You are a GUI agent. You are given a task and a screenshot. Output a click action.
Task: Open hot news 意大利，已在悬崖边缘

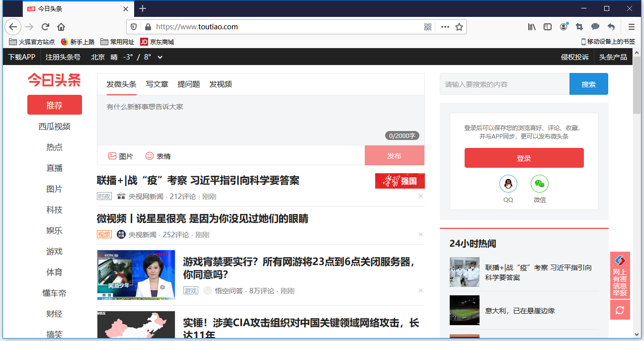[x=520, y=311]
